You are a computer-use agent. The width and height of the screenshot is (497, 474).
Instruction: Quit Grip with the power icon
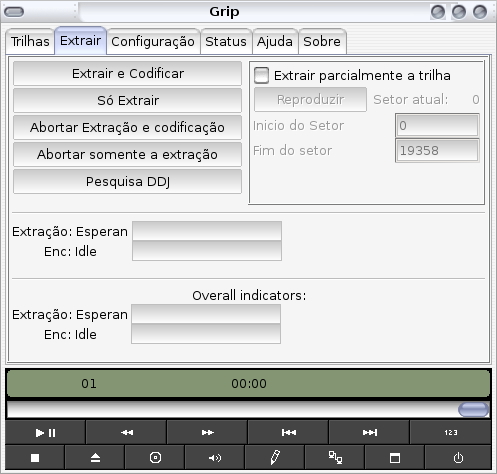(458, 457)
